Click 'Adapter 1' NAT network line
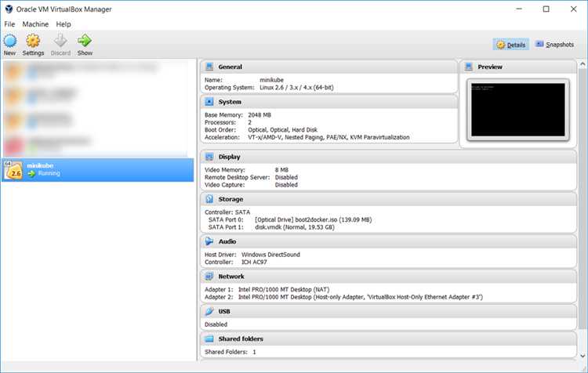The height and width of the screenshot is (373, 588). click(267, 289)
